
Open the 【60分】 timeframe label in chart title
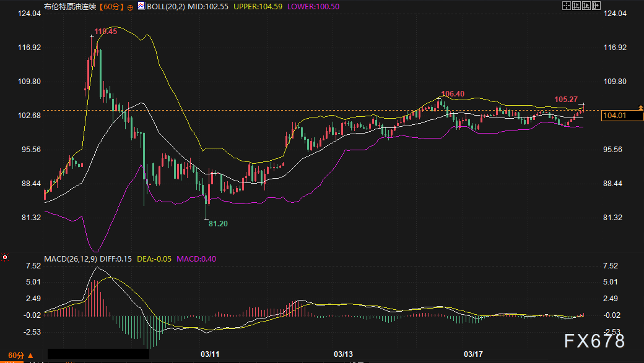[111, 6]
